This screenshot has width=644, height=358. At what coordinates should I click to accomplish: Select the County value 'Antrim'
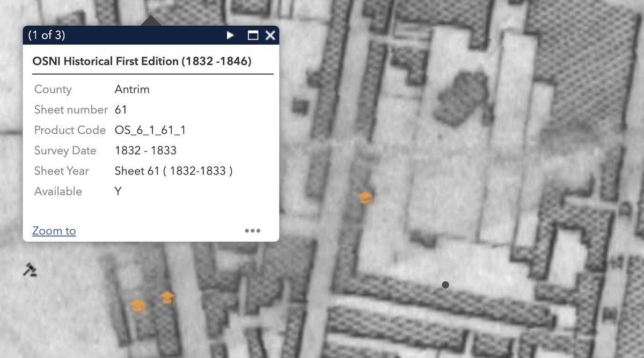coord(132,89)
